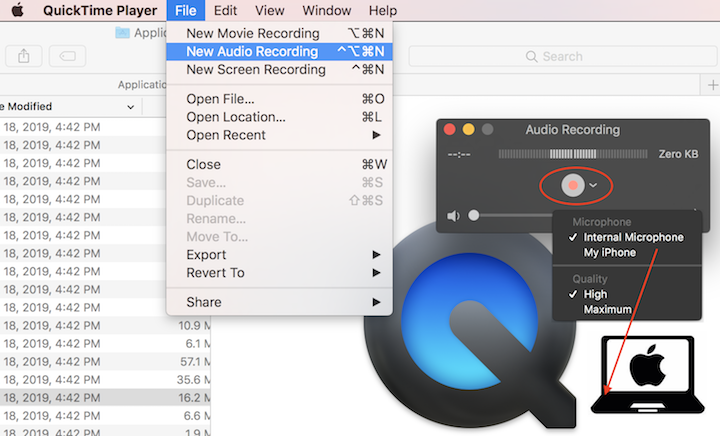Image resolution: width=720 pixels, height=436 pixels.
Task: Expand the Revert To submenu
Action: [279, 273]
